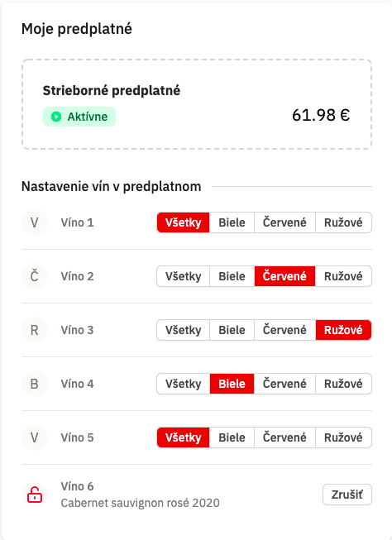Set Víno 2 to Ružové
392x540 pixels.
(343, 276)
